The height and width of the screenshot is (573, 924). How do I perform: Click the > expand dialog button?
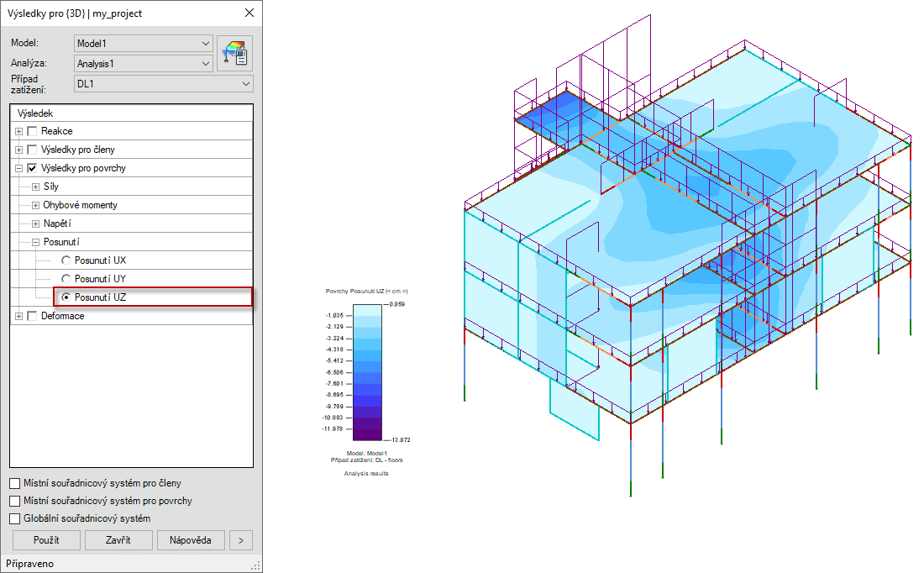[x=241, y=540]
